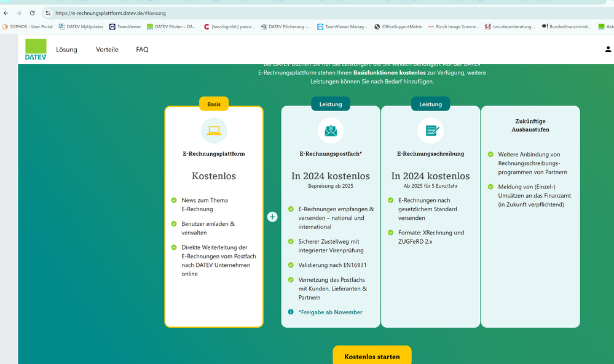Click the envelope icon for E-Rechnungspostfach
Viewport: 614px width, 364px height.
(331, 130)
